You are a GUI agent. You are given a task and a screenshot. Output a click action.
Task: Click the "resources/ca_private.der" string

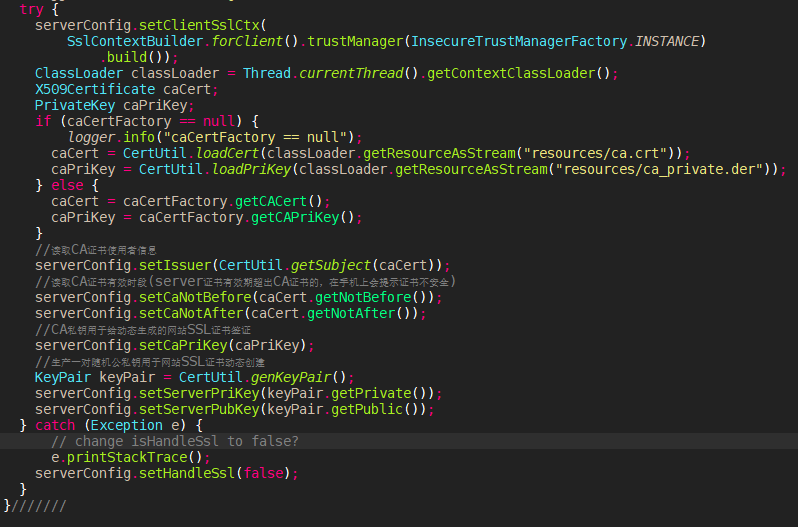(659, 169)
